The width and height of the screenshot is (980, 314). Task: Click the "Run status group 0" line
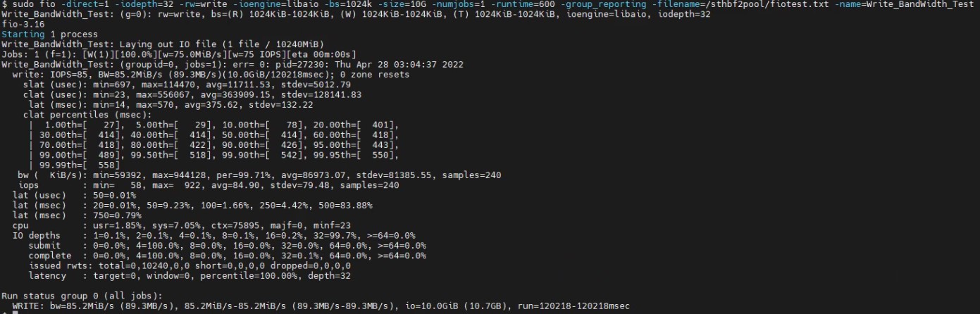click(82, 295)
